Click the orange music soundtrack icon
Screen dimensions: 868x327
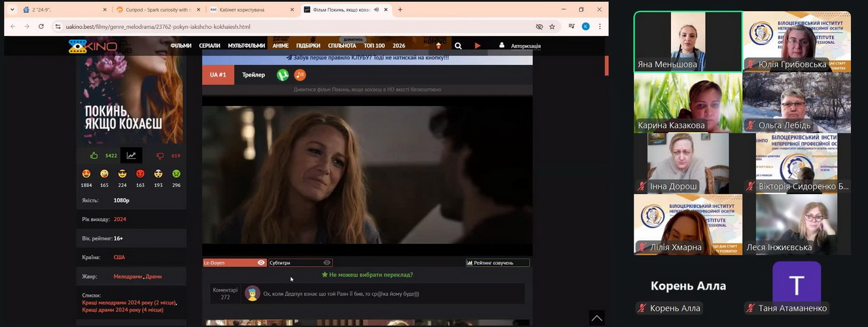[x=300, y=75]
